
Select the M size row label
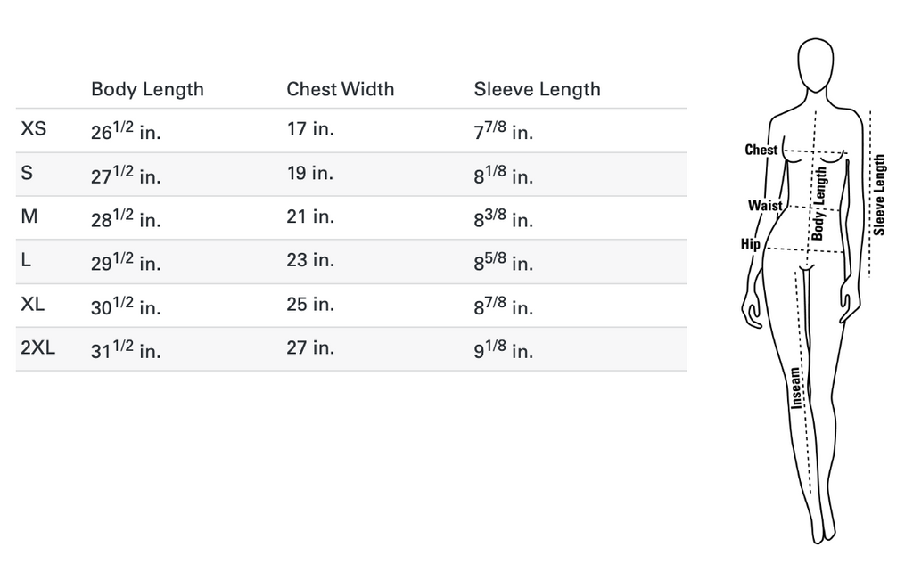tap(29, 216)
